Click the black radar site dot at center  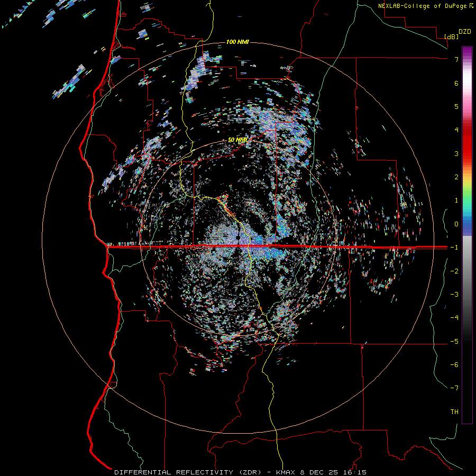coord(238,237)
